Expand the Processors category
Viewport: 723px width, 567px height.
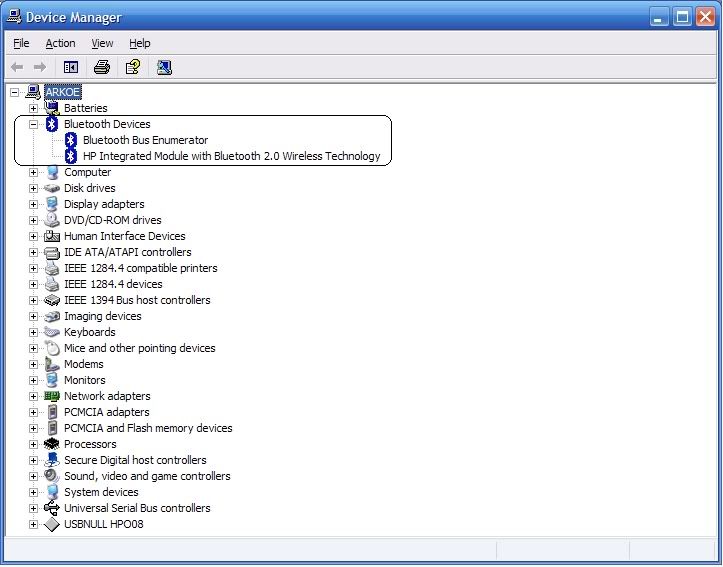click(x=33, y=444)
